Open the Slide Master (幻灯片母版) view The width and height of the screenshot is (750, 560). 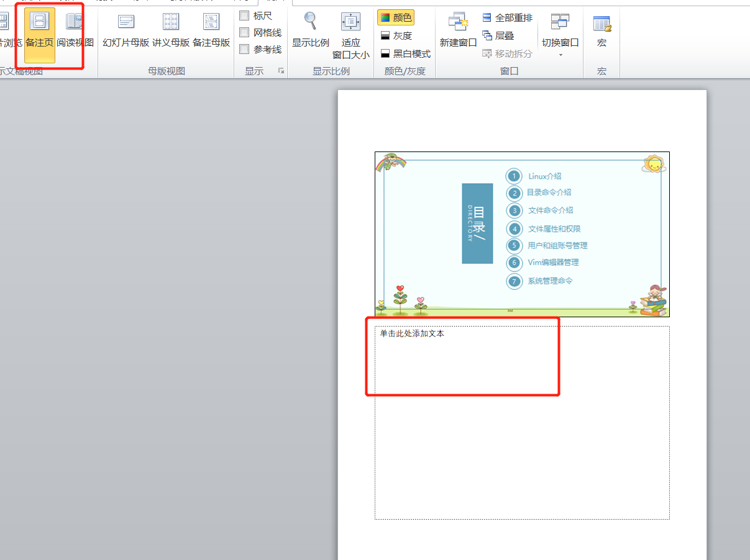[x=126, y=32]
